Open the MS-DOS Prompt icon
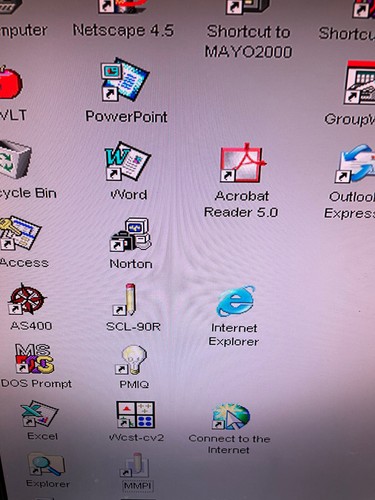This screenshot has height=500, width=375. [34, 359]
